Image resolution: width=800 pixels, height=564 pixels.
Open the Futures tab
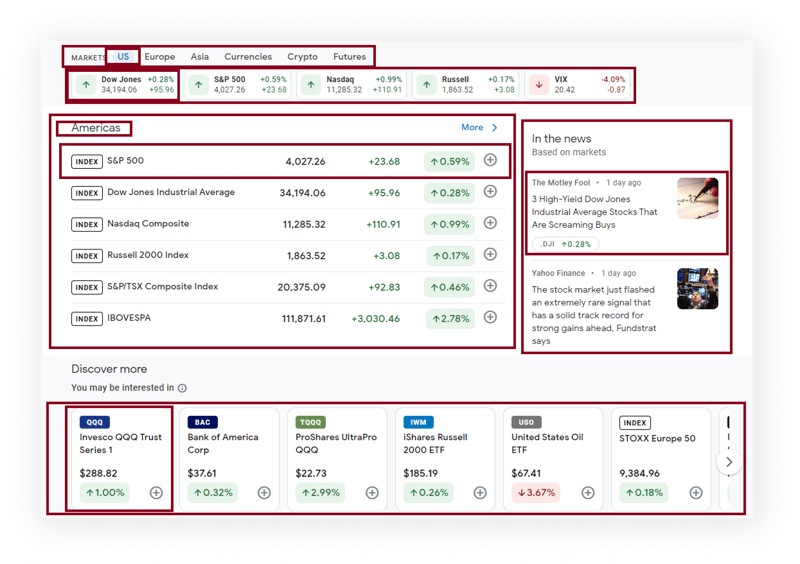click(x=349, y=57)
